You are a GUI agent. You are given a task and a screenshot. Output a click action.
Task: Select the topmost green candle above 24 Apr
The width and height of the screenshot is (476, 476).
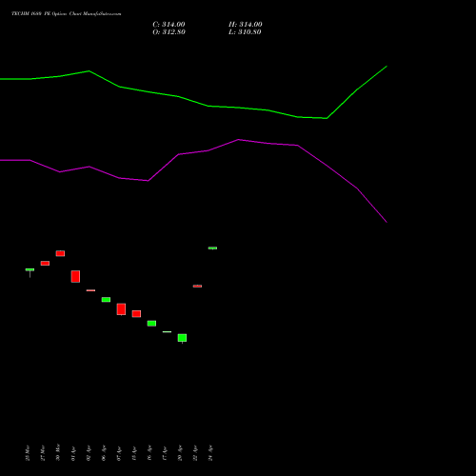pyautogui.click(x=212, y=248)
